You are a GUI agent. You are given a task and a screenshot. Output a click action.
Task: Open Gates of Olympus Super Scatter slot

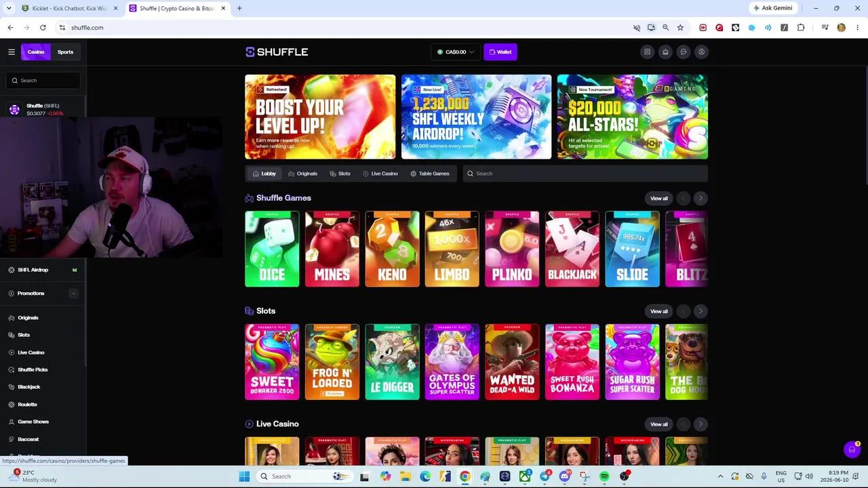[452, 362]
